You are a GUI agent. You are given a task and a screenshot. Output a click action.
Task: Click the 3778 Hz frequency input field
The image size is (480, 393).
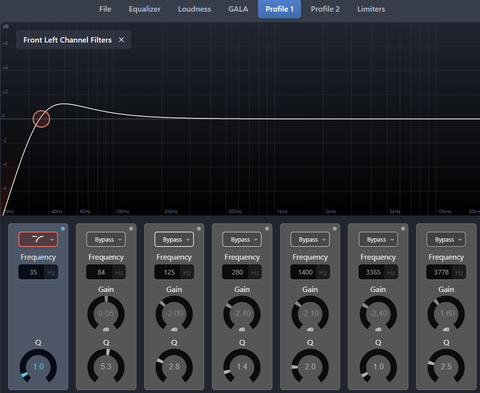446,272
